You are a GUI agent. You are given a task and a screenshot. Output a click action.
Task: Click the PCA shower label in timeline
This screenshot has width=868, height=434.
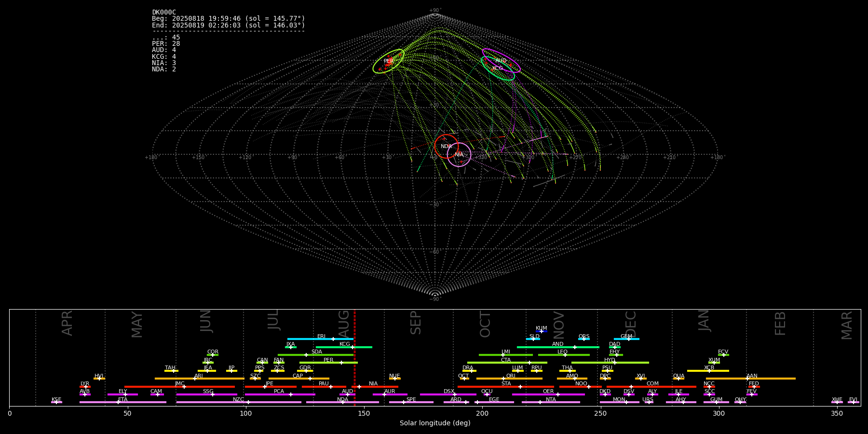(279, 392)
